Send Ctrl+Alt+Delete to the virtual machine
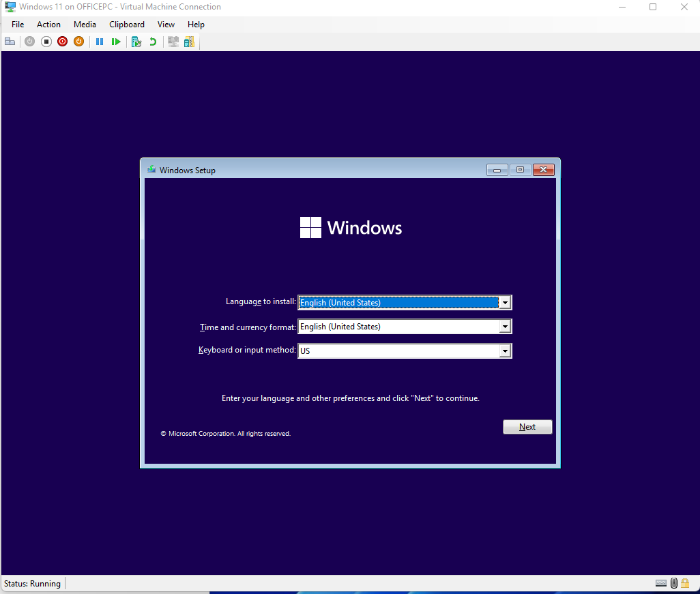The width and height of the screenshot is (700, 594). tap(10, 41)
